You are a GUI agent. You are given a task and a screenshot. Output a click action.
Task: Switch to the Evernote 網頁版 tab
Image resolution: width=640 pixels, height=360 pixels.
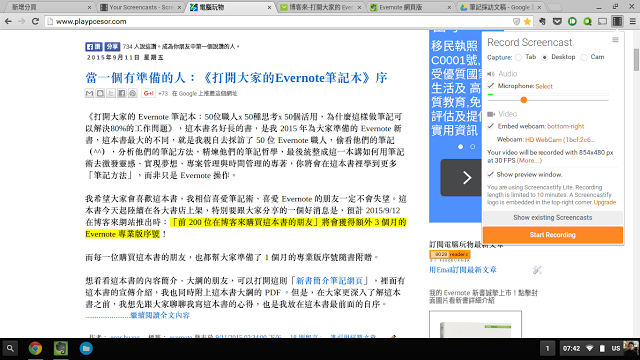410,7
